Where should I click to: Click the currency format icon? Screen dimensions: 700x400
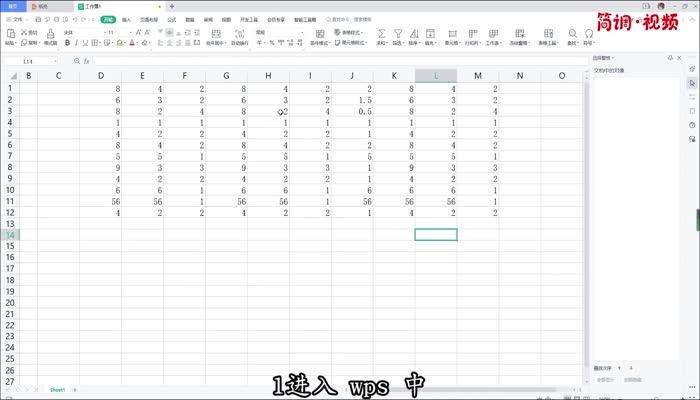coord(259,43)
